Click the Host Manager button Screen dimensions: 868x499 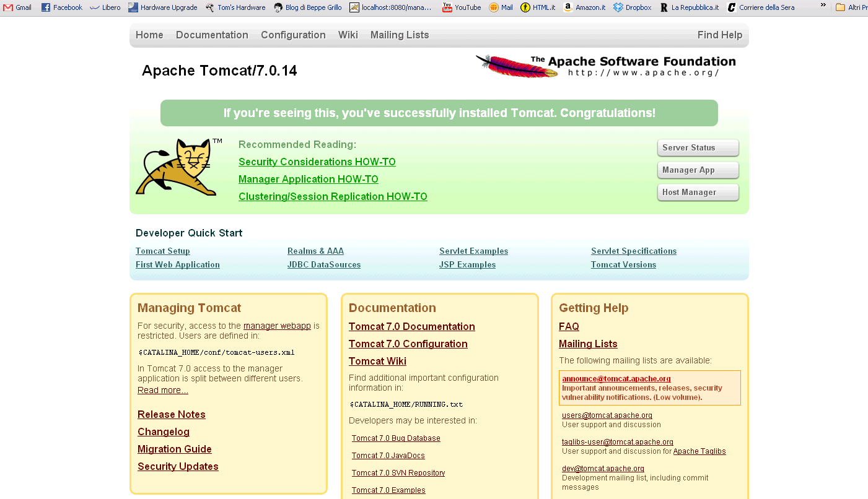click(x=698, y=193)
